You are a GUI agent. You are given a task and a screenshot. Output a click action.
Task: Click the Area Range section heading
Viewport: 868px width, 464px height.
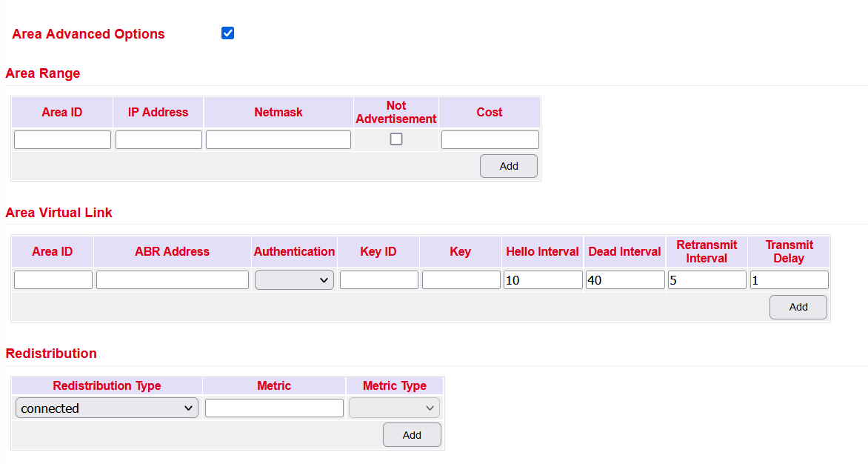point(43,73)
